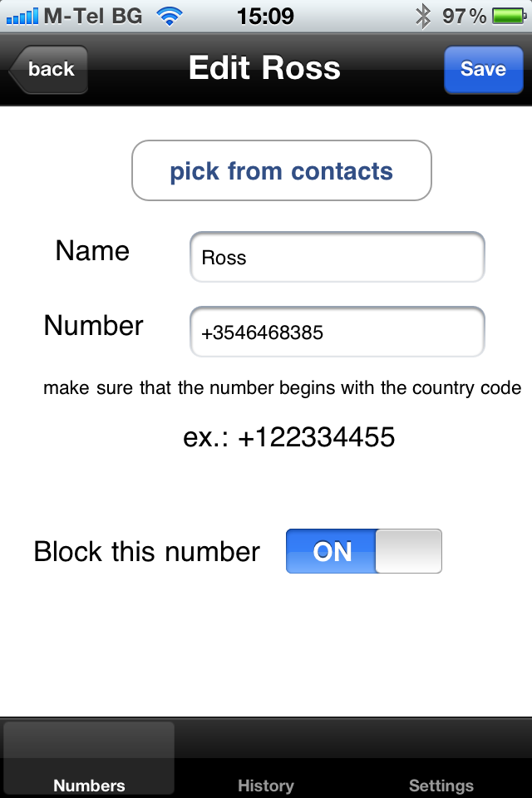This screenshot has width=532, height=798.
Task: Tap the green battery icon
Action: point(509,17)
